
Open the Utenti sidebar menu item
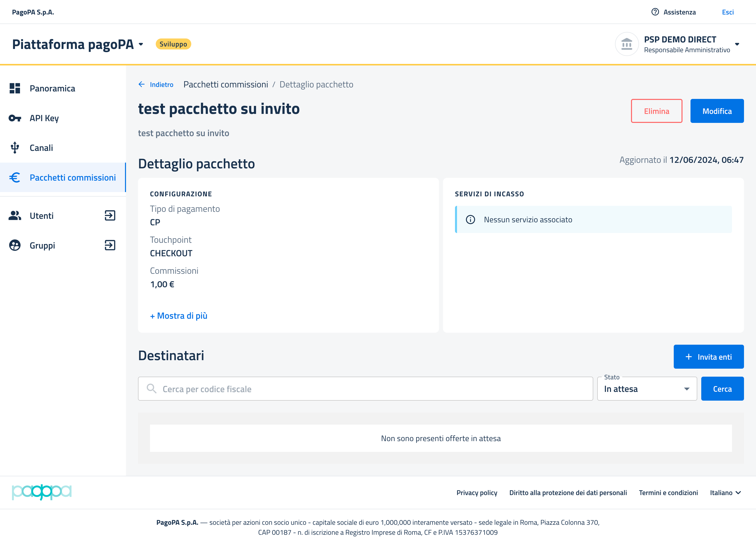(42, 216)
